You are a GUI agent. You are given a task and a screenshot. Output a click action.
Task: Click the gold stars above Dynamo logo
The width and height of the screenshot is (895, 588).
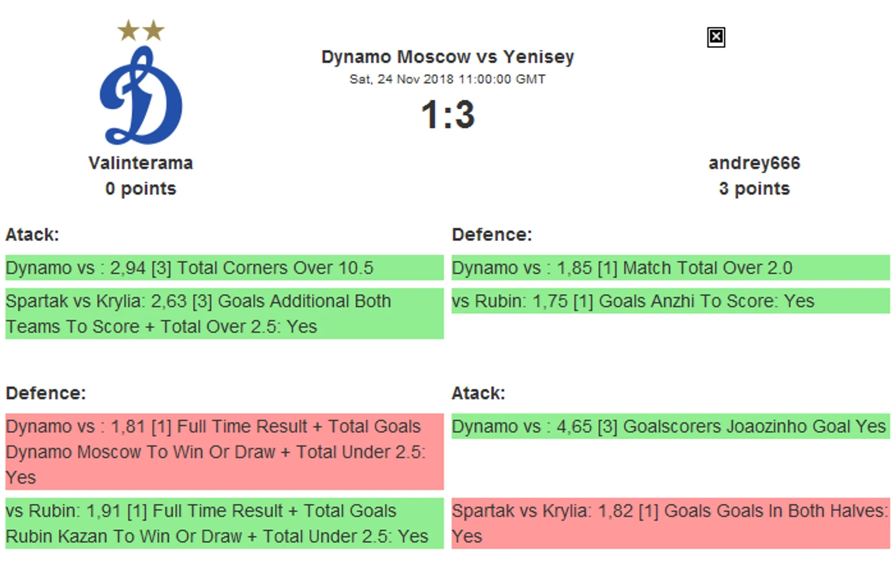141,30
